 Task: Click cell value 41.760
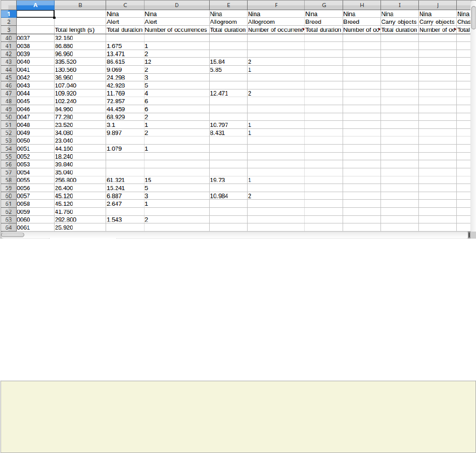[80, 212]
